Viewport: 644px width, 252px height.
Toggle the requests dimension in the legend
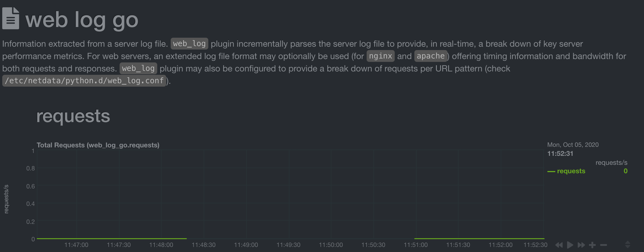click(571, 171)
